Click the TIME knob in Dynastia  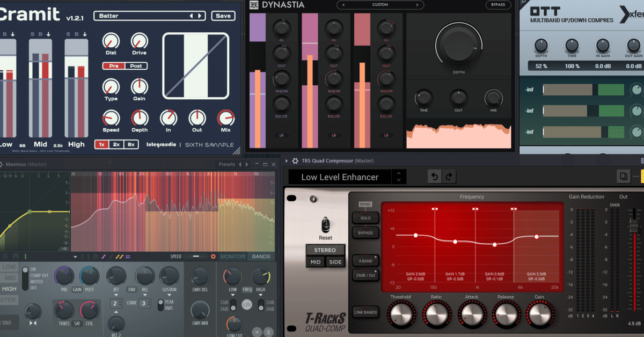click(424, 98)
